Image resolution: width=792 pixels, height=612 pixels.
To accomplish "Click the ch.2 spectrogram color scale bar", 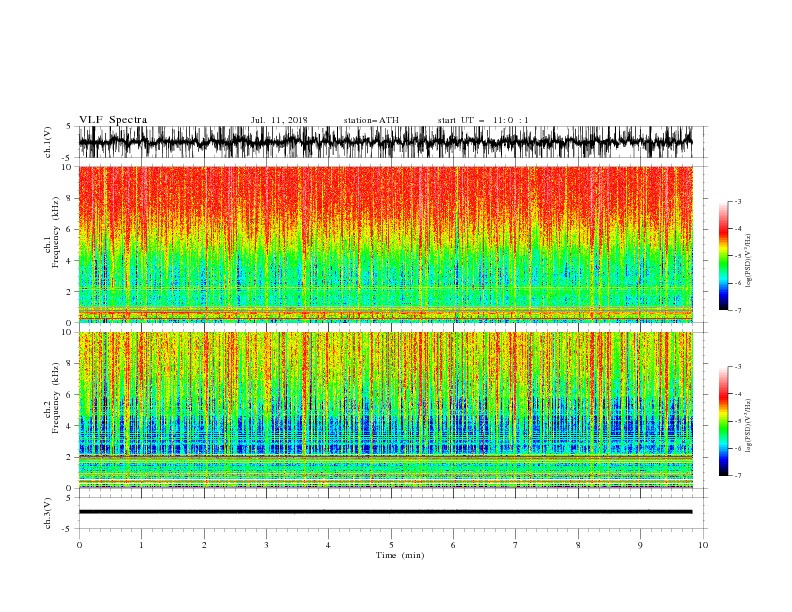I will coord(723,421).
